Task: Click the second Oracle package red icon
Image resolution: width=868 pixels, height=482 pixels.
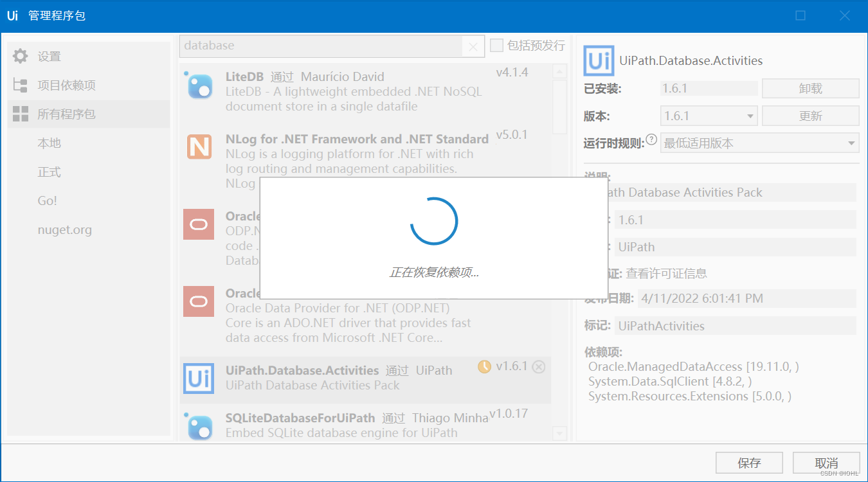Action: click(199, 301)
